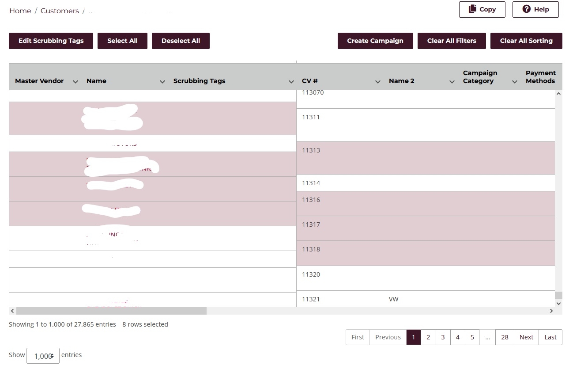This screenshot has width=588, height=388.
Task: Click the Edit Scrubbing Tags button
Action: pos(51,41)
